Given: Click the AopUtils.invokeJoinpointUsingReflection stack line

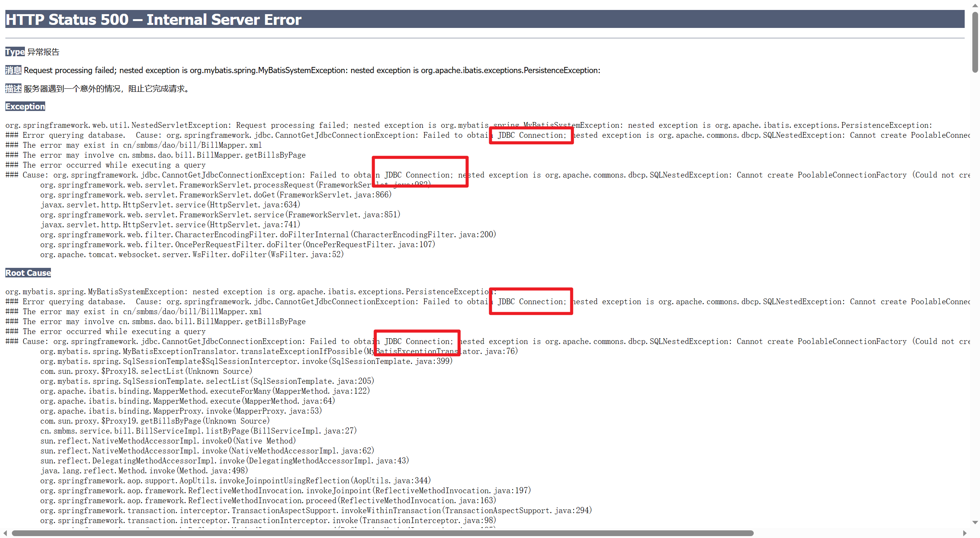Looking at the screenshot, I should 235,481.
